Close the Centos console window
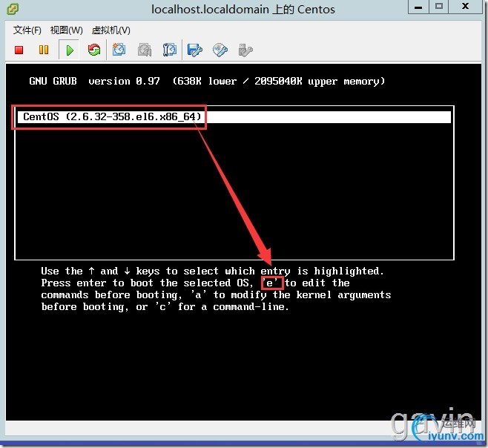This screenshot has width=488, height=448. pos(465,7)
